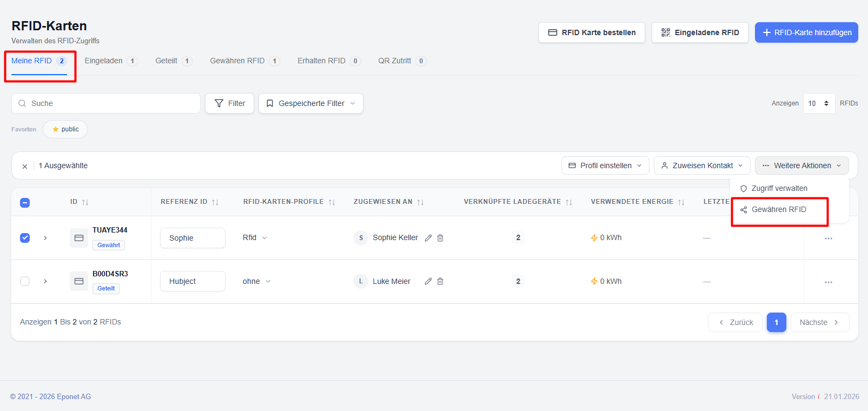This screenshot has height=411, width=868.
Task: Open more options for B00D4SR3 row
Action: [829, 282]
